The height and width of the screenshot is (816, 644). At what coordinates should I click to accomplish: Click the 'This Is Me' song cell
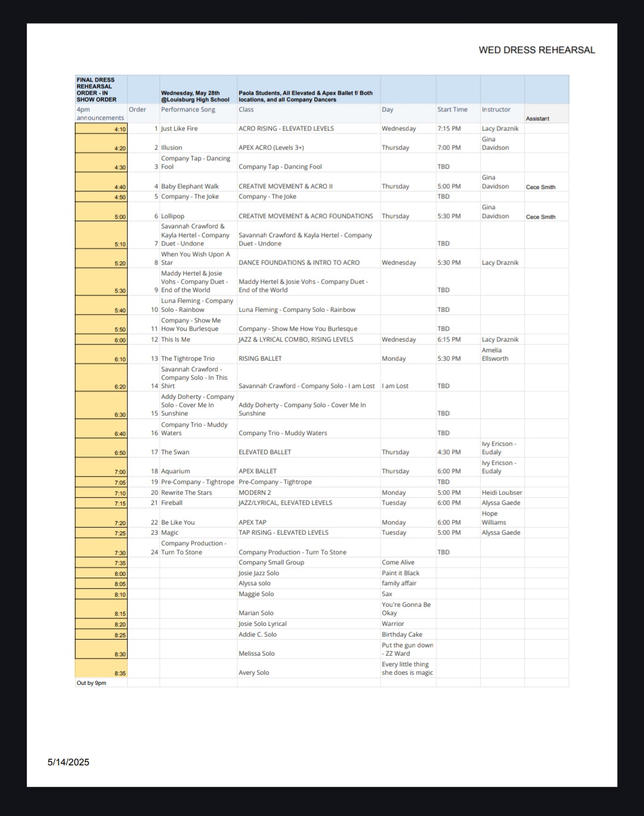click(198, 340)
